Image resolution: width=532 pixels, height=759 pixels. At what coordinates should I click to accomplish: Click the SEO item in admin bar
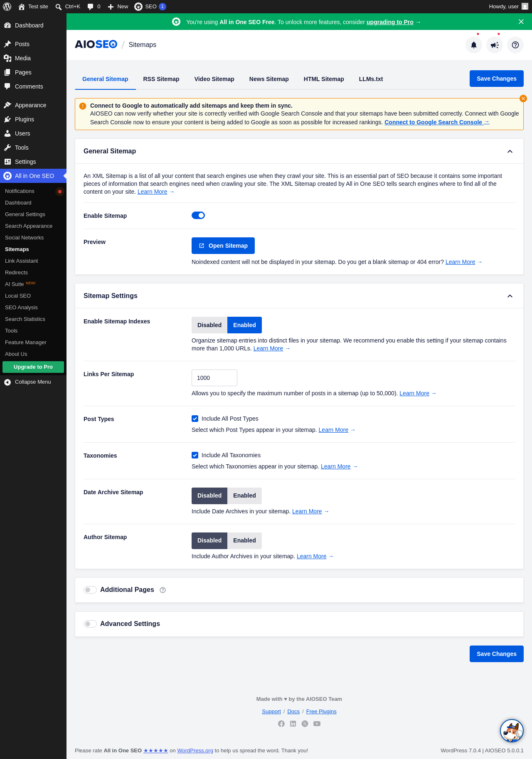pos(150,7)
